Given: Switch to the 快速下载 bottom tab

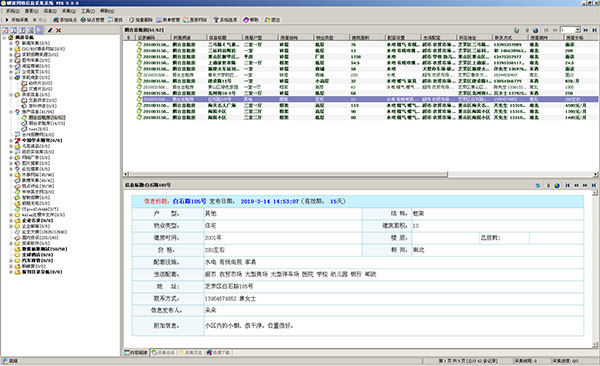Looking at the screenshot, I should (218, 352).
